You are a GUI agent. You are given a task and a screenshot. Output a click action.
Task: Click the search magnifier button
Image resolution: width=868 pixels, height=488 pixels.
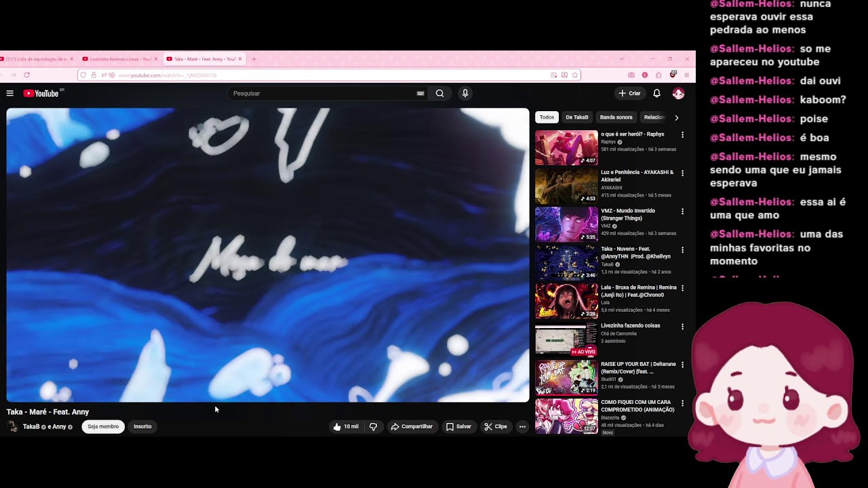(439, 94)
